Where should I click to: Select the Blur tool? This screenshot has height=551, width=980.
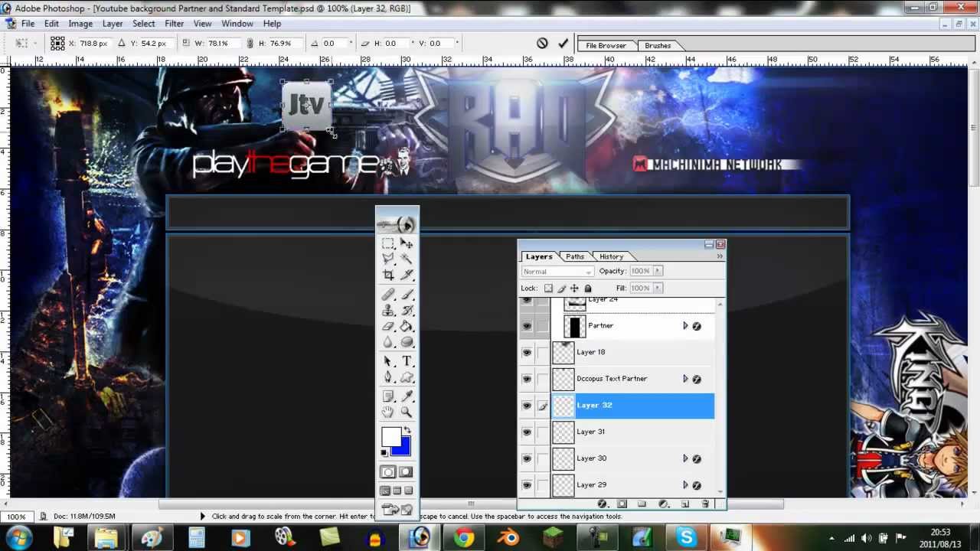point(388,343)
